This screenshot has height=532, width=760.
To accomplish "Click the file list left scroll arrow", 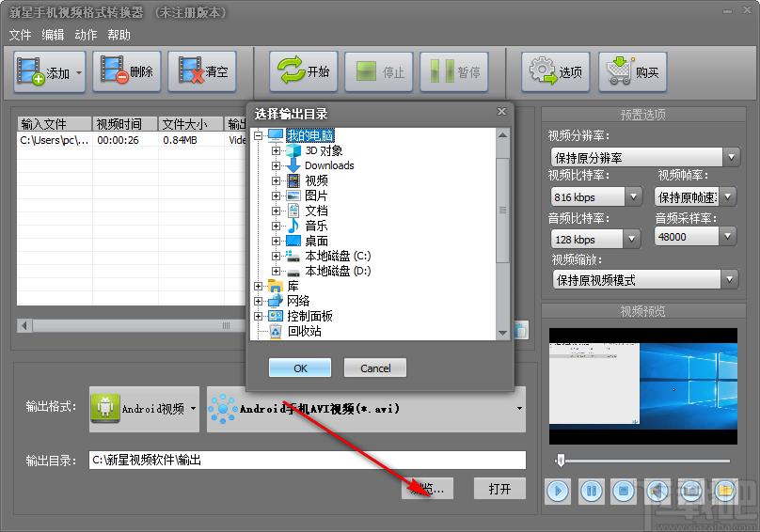I will [x=24, y=325].
